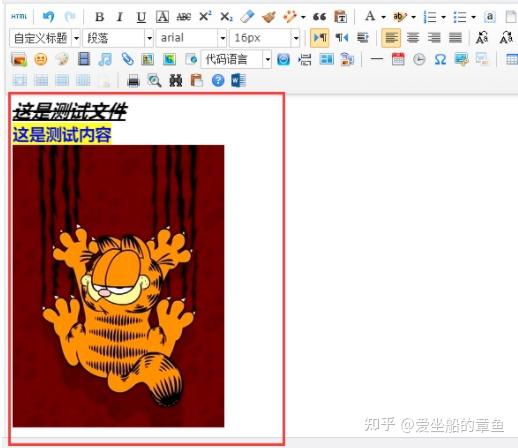This screenshot has width=518, height=448.
Task: Open auto typeset options arrow
Action: [303, 17]
